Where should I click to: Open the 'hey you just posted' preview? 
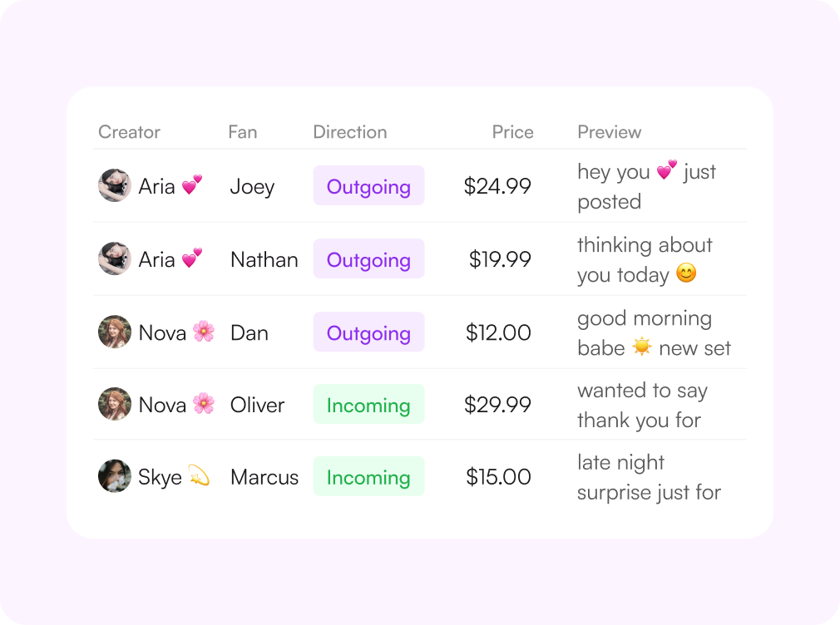click(646, 186)
